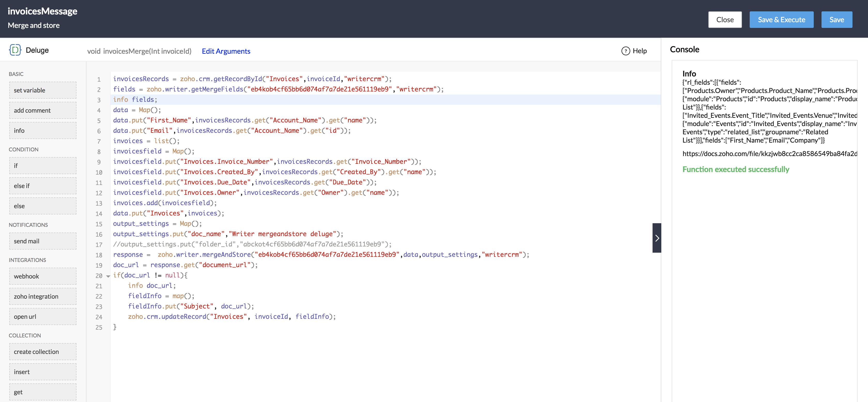The height and width of the screenshot is (402, 868).
Task: Click the document URL in console output
Action: pyautogui.click(x=769, y=154)
